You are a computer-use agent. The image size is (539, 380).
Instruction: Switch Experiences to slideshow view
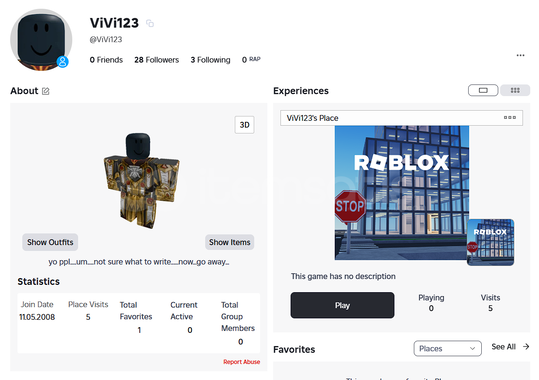(x=483, y=90)
